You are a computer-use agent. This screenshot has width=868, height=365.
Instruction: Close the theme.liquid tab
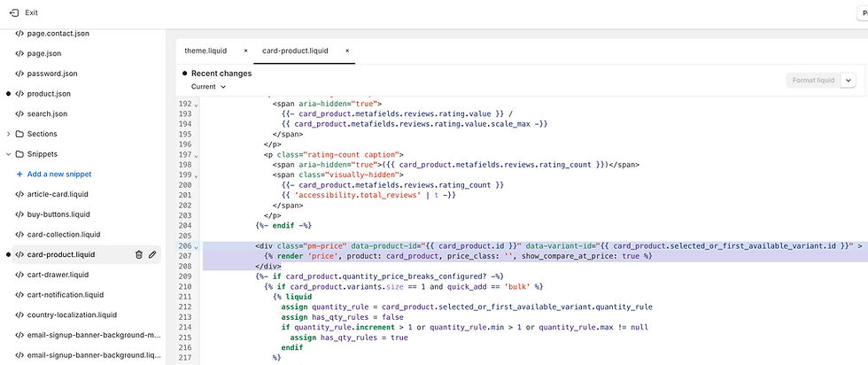246,50
